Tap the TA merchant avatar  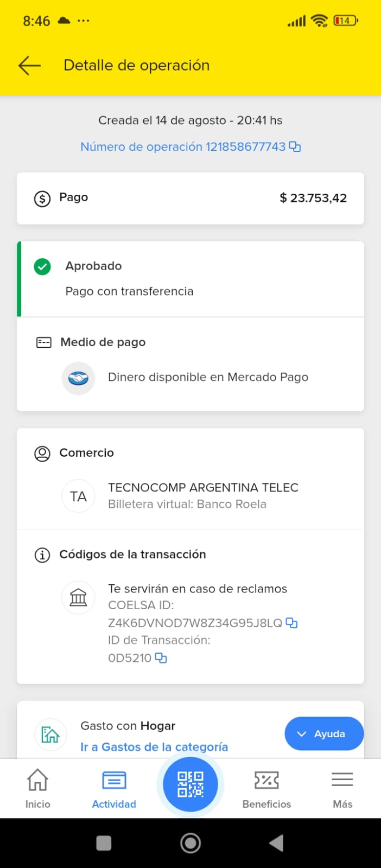[x=78, y=496]
